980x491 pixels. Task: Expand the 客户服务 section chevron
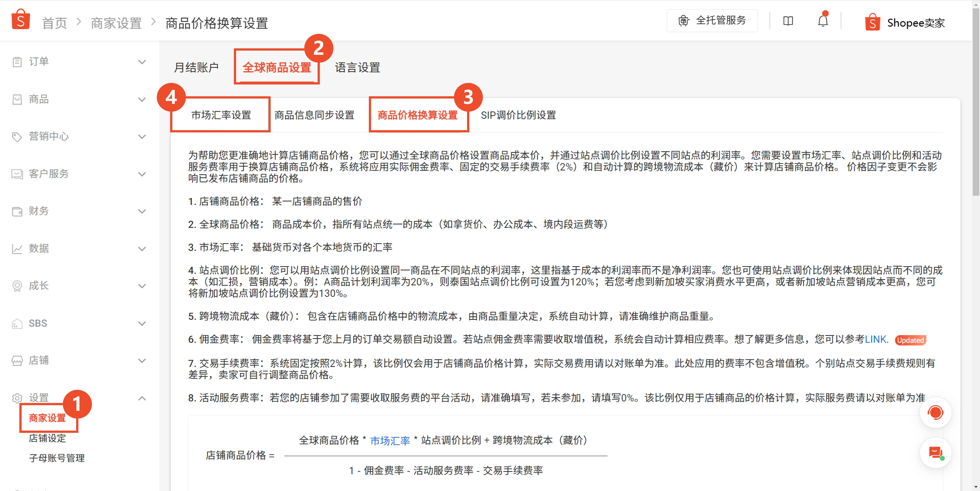tap(142, 174)
